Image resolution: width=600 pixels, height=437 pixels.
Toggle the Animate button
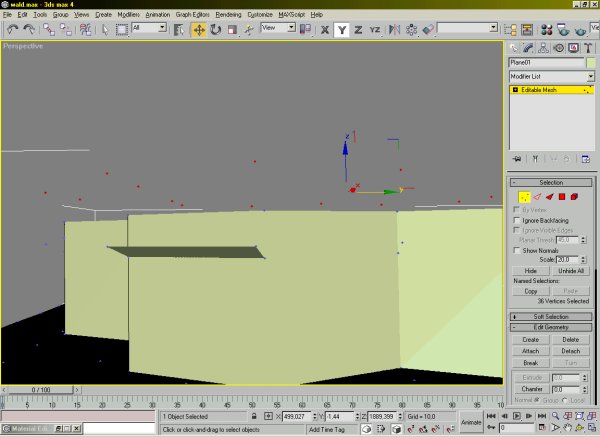[470, 422]
